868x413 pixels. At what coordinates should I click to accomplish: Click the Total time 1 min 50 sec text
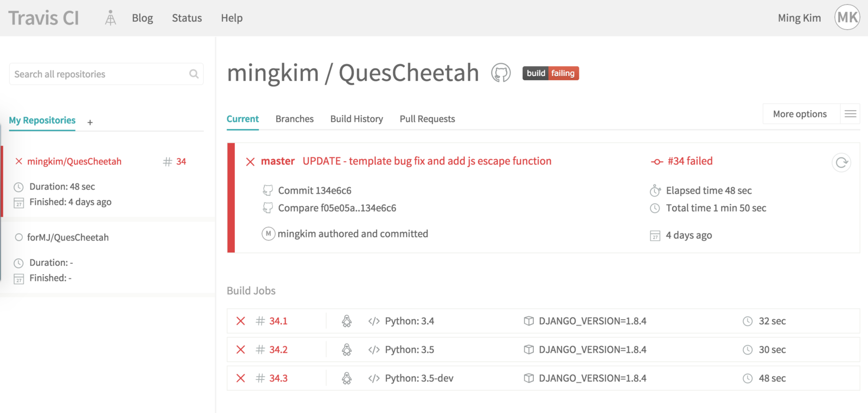(716, 208)
